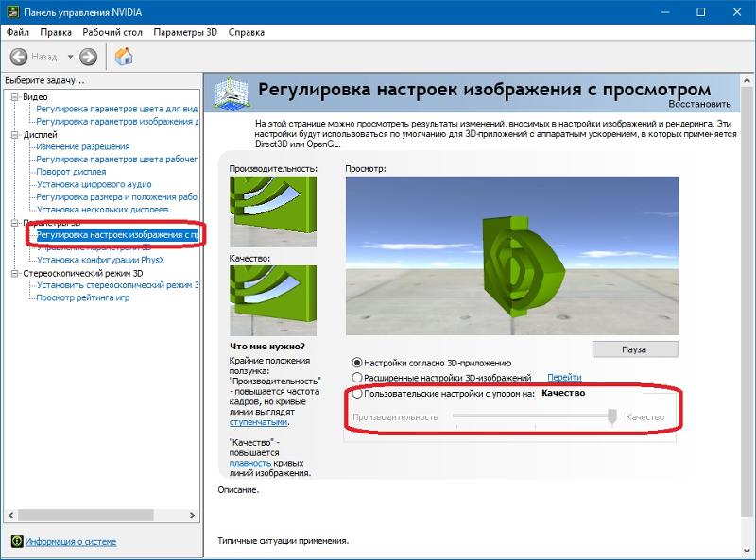Open the Параметры 3D menu
The width and height of the screenshot is (756, 560).
point(185,32)
